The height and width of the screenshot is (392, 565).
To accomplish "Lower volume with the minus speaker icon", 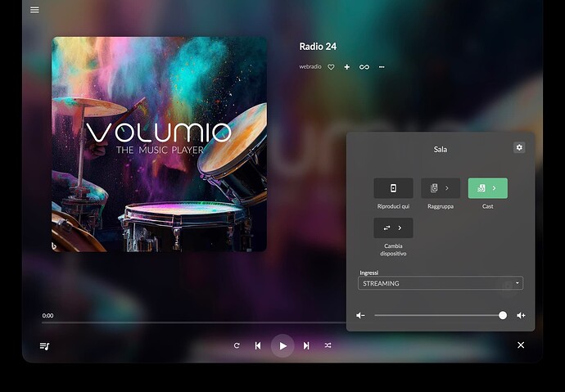I will point(360,315).
